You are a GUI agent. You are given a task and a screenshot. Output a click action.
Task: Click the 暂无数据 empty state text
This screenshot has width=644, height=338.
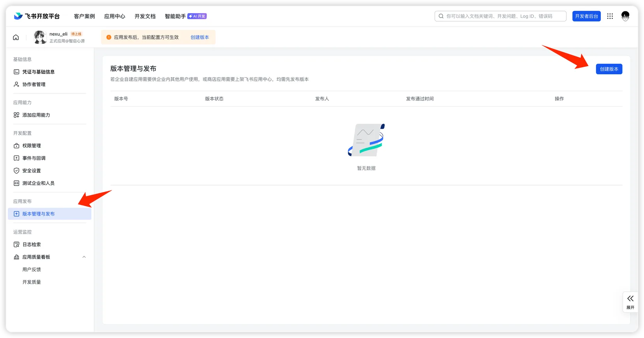coord(366,168)
